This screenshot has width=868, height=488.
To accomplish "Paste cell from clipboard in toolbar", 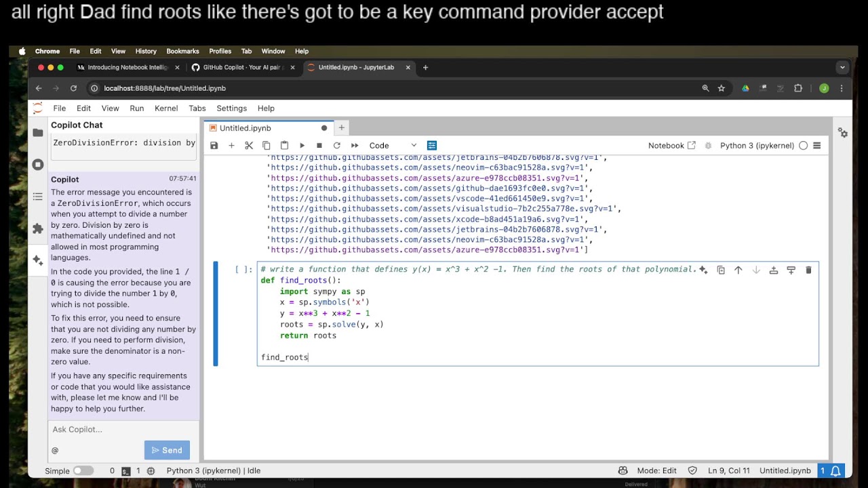I will pyautogui.click(x=284, y=146).
